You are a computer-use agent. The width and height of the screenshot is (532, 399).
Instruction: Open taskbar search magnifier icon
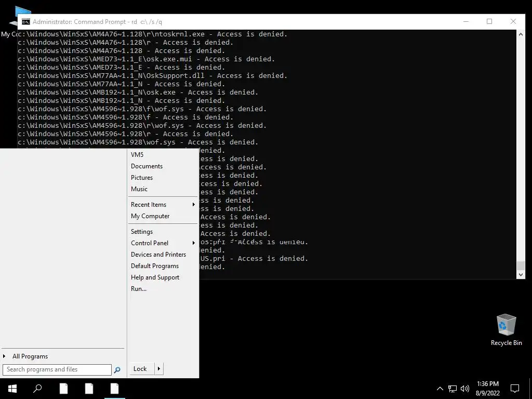pyautogui.click(x=37, y=389)
